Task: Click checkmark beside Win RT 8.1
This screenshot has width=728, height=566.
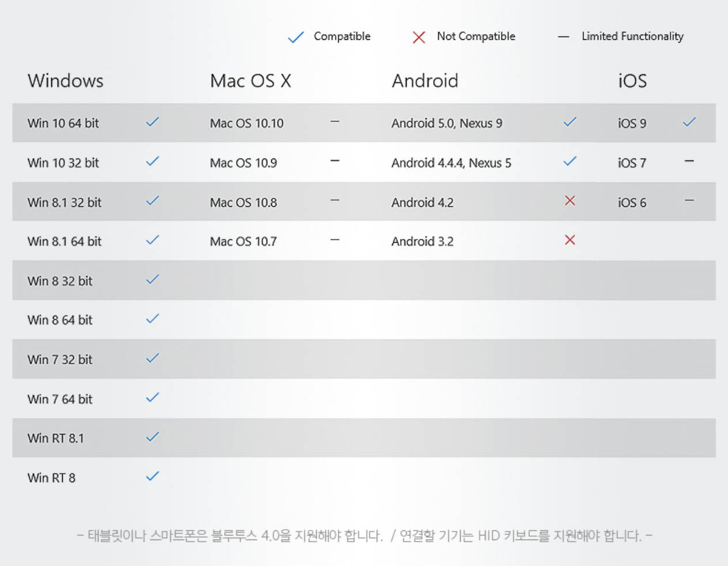Action: coord(153,437)
